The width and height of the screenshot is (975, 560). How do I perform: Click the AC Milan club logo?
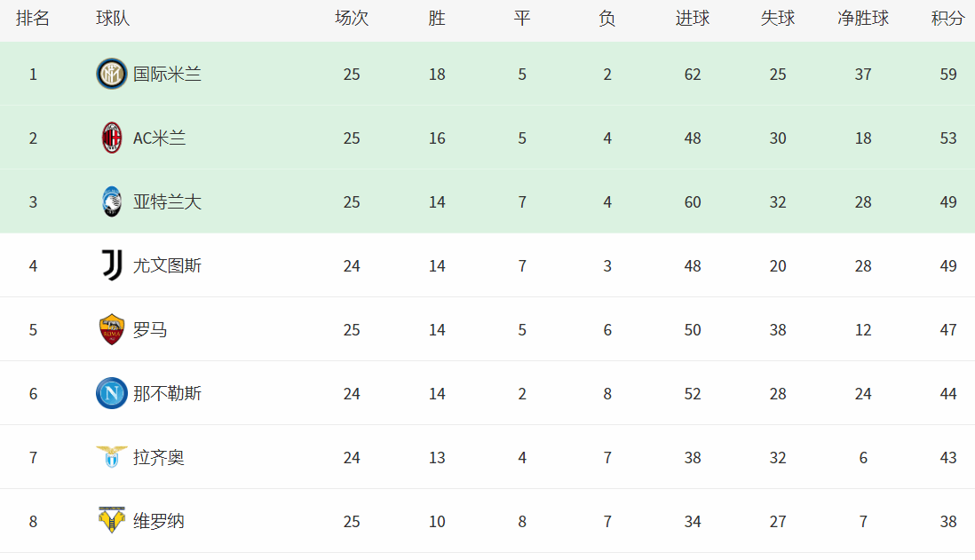(112, 138)
